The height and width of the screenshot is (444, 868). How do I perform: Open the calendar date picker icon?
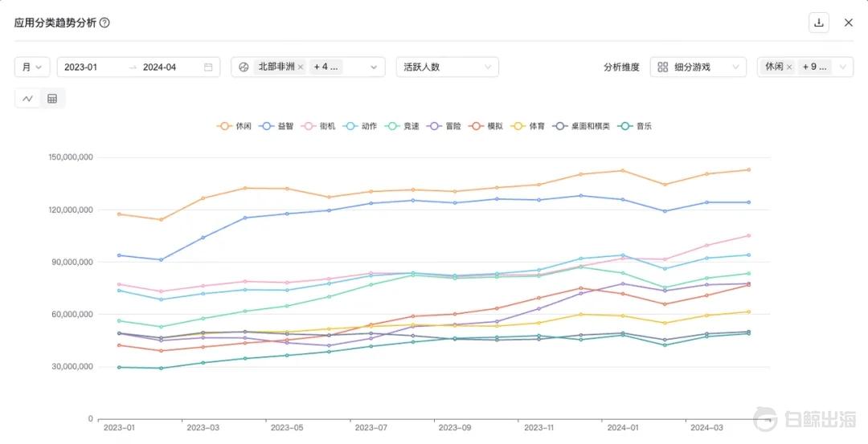(x=208, y=67)
